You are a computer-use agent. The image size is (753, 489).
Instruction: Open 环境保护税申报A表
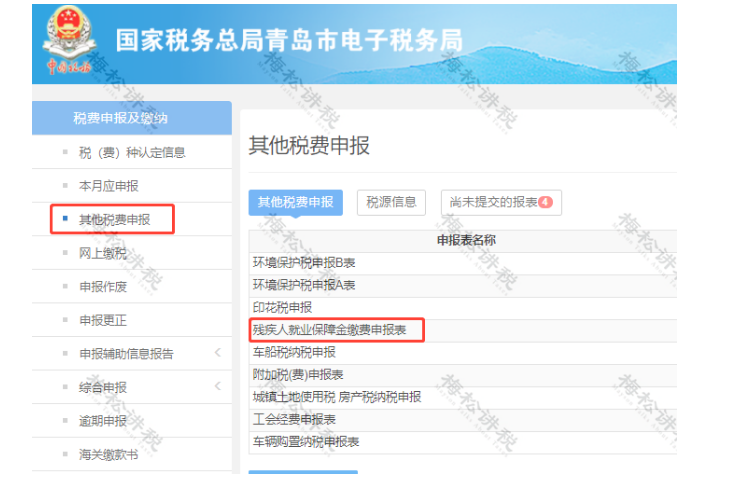304,285
